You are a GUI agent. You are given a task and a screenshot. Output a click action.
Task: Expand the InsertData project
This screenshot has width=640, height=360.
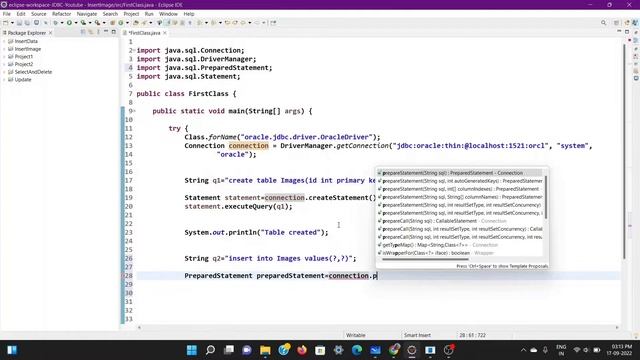pos(4,41)
